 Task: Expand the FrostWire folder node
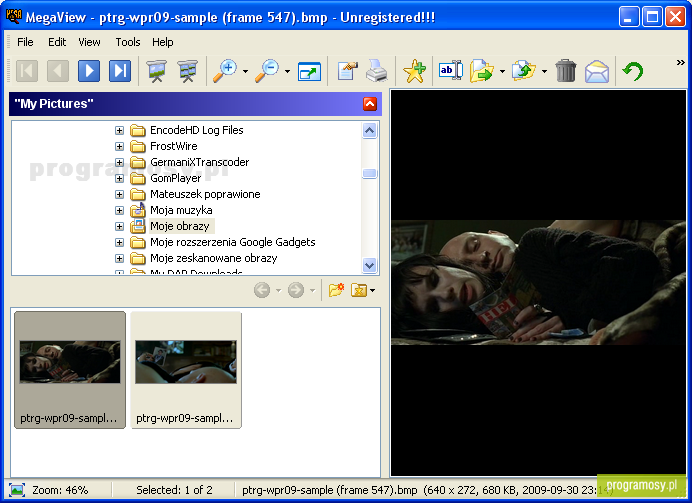(119, 146)
